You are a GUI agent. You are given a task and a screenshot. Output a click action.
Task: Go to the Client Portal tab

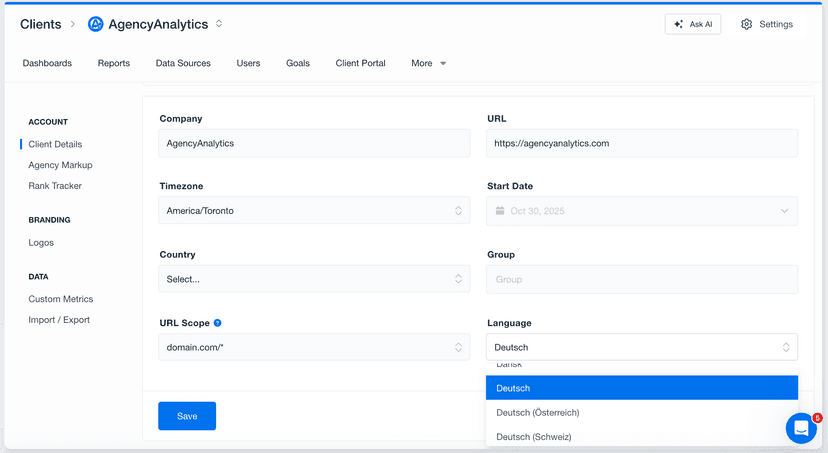(360, 63)
